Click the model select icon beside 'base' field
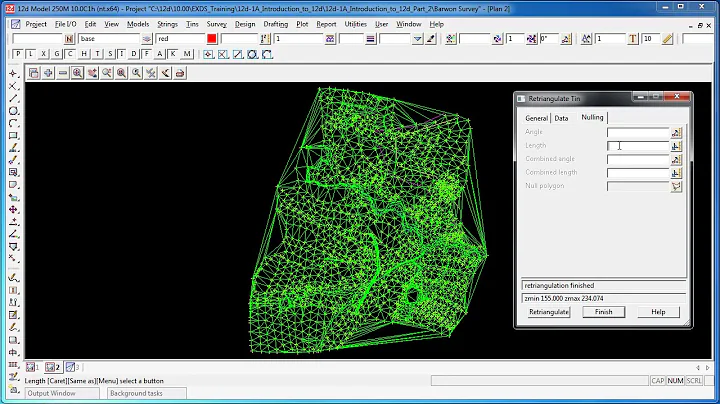Image resolution: width=720 pixels, height=404 pixels. tap(146, 39)
